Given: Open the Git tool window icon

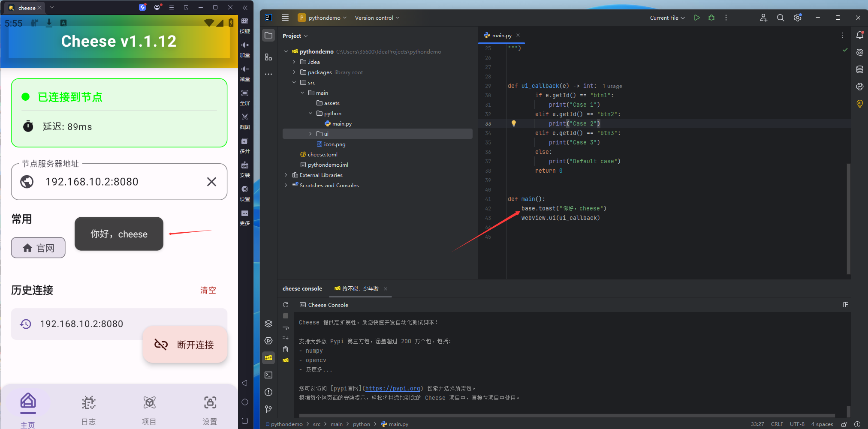Looking at the screenshot, I should pos(268,409).
